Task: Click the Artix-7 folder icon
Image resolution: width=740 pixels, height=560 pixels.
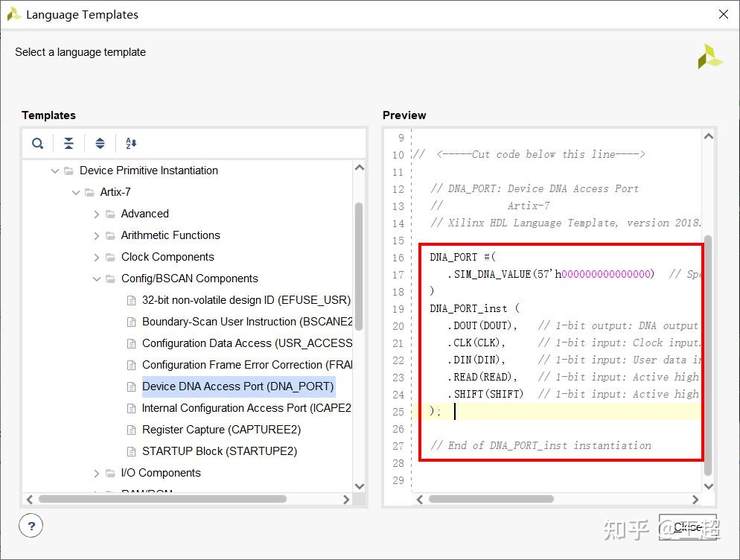Action: pyautogui.click(x=89, y=193)
